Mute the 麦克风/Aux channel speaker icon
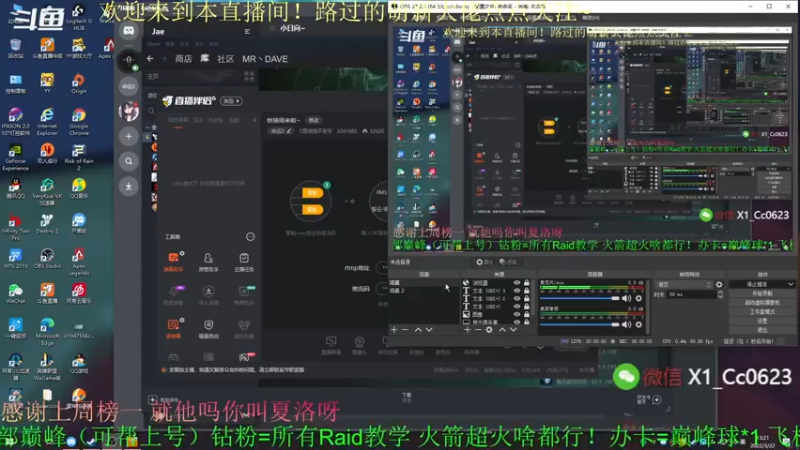The height and width of the screenshot is (450, 800). click(x=627, y=298)
